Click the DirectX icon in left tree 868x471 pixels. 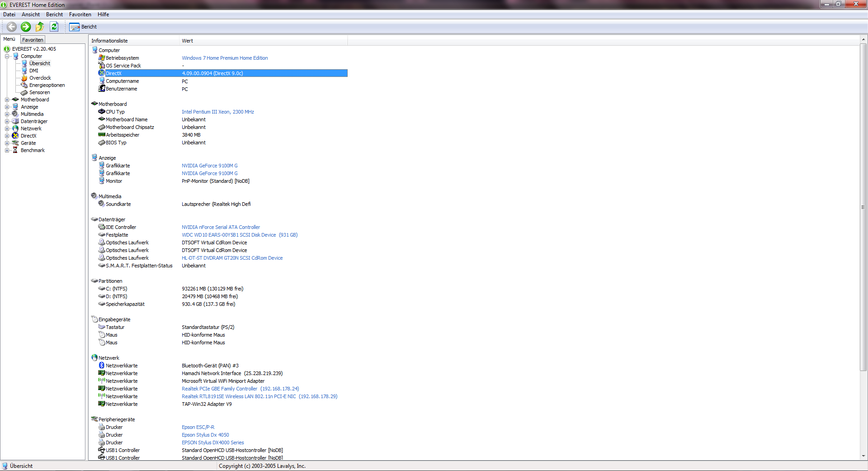pyautogui.click(x=15, y=136)
